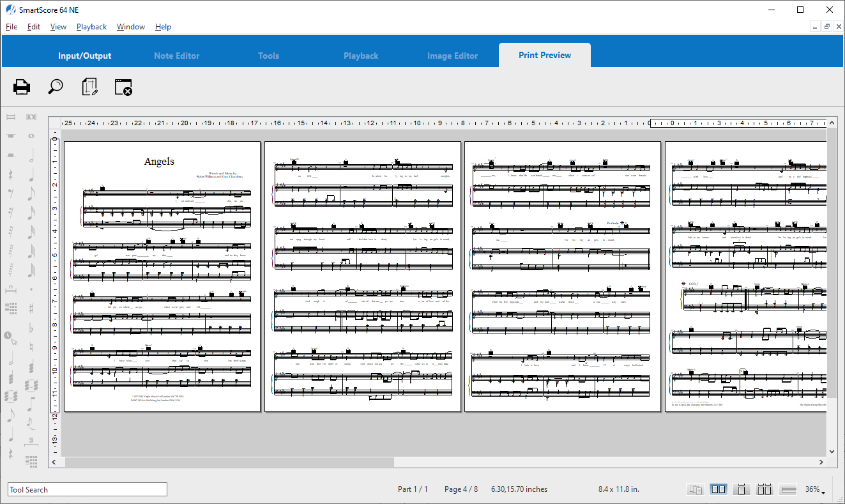This screenshot has height=504, width=845.
Task: Select the half rest in the palette
Action: pos(11,155)
